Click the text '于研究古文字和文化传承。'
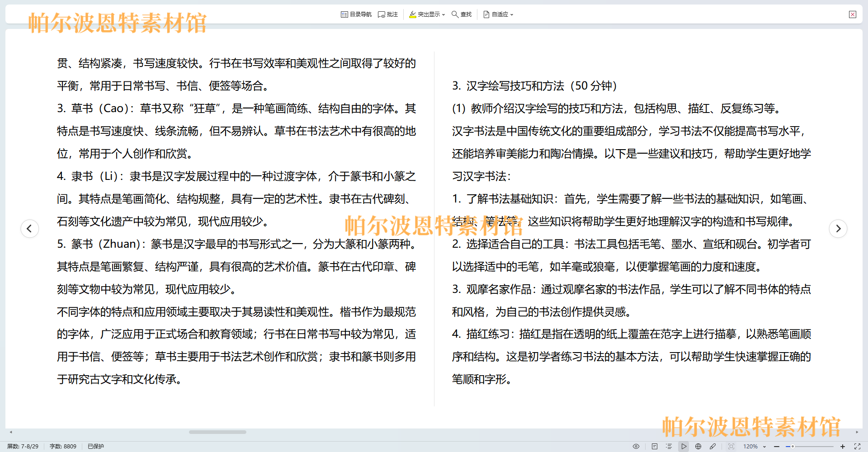 (x=120, y=379)
